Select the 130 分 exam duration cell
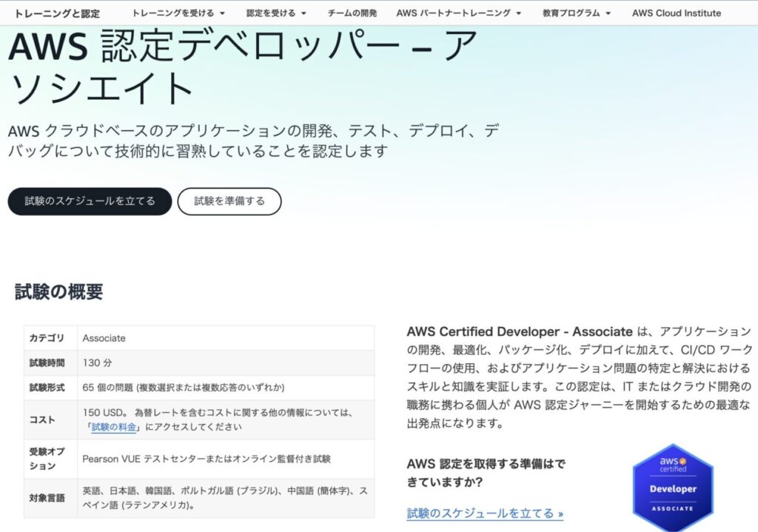758x532 pixels. 226,363
